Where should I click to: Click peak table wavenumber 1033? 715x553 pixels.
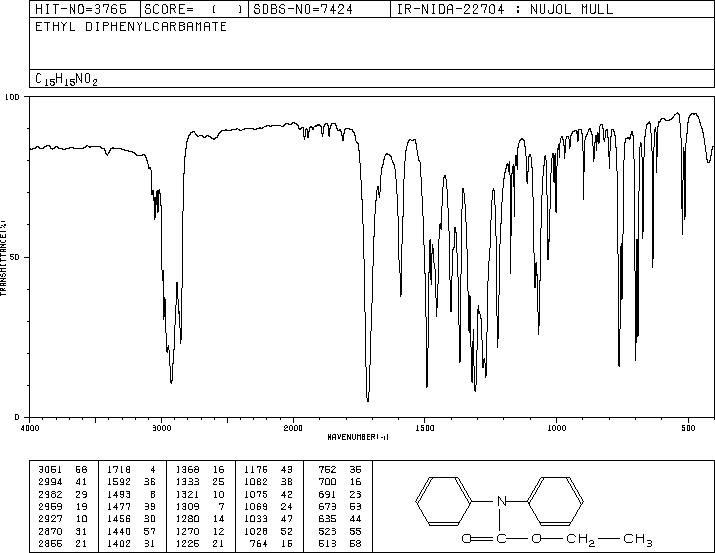point(256,519)
